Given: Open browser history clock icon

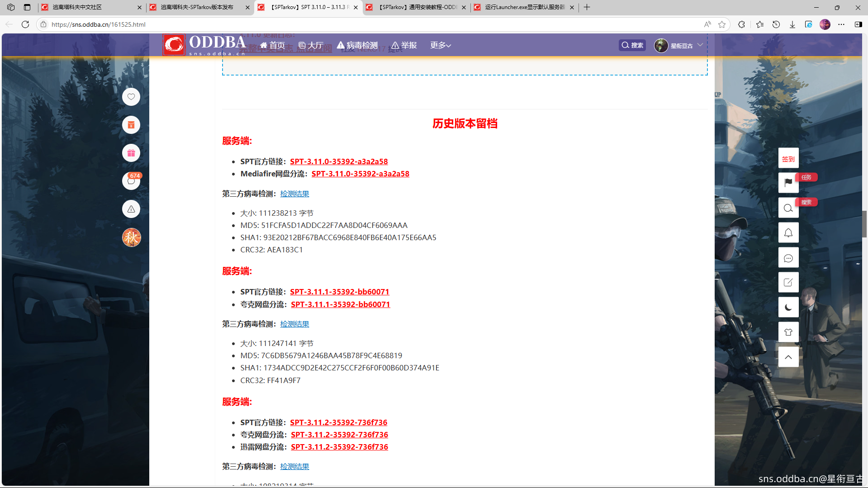Looking at the screenshot, I should coord(776,24).
